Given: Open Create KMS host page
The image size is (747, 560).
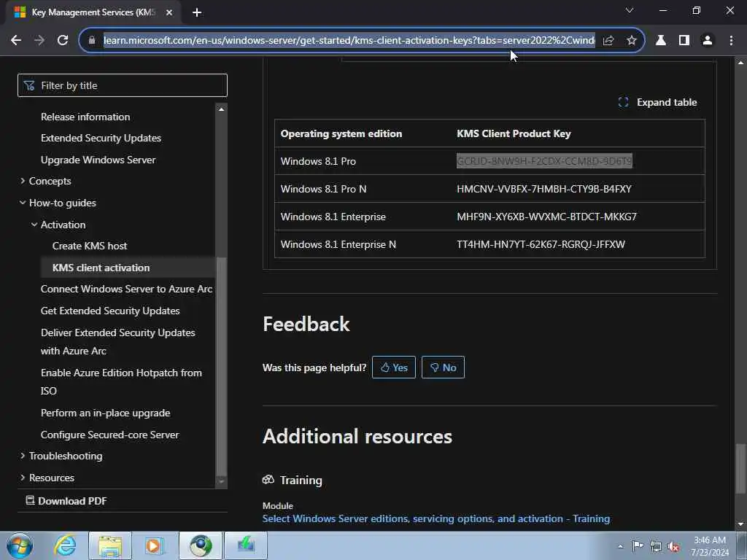Looking at the screenshot, I should pyautogui.click(x=90, y=246).
